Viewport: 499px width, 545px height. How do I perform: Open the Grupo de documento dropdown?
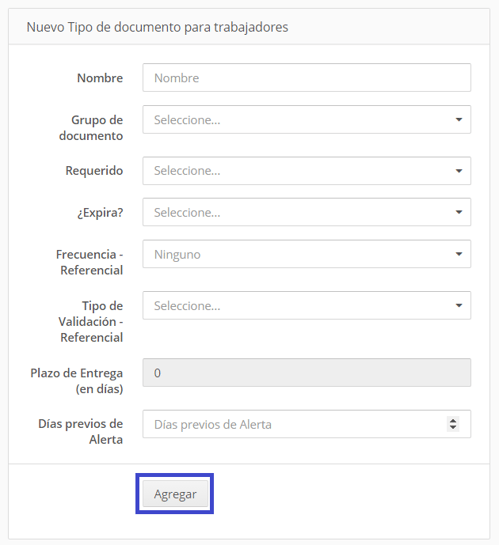pyautogui.click(x=306, y=120)
